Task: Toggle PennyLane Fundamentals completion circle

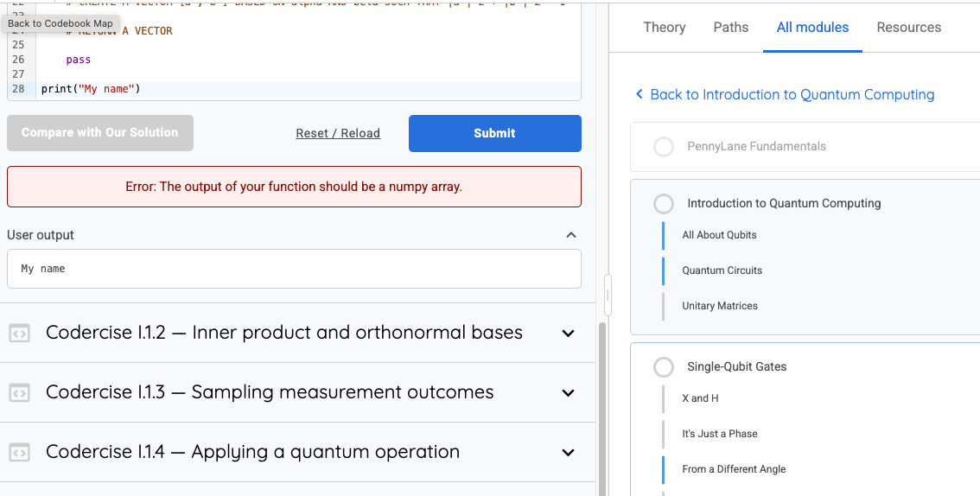Action: (663, 147)
